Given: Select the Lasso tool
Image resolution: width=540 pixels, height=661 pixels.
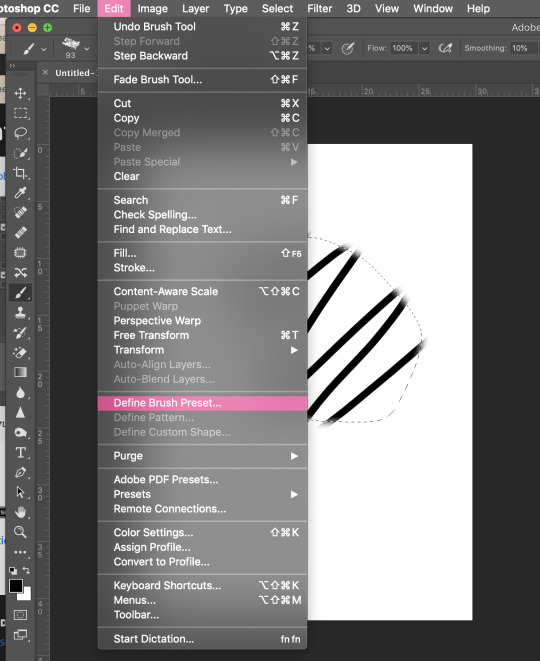Looking at the screenshot, I should (x=20, y=133).
